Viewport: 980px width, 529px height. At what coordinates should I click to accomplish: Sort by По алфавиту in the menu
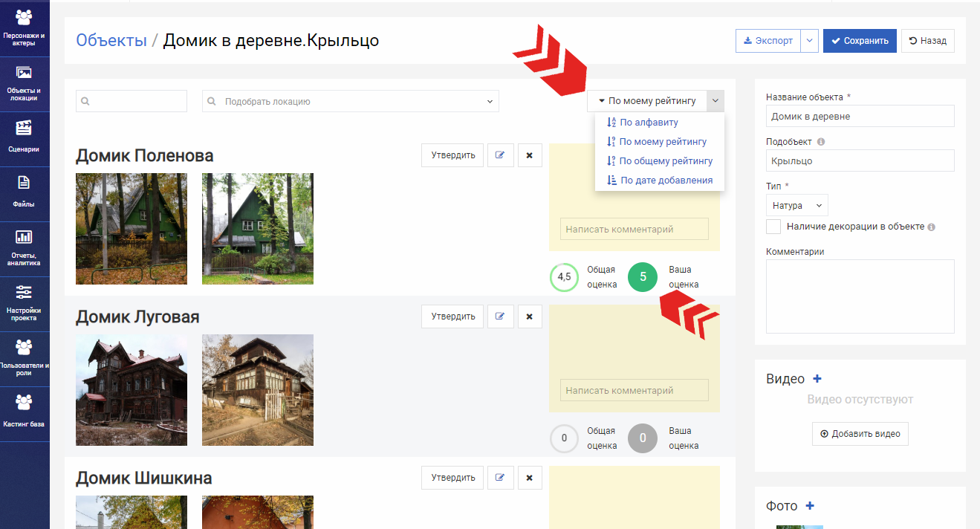(649, 123)
